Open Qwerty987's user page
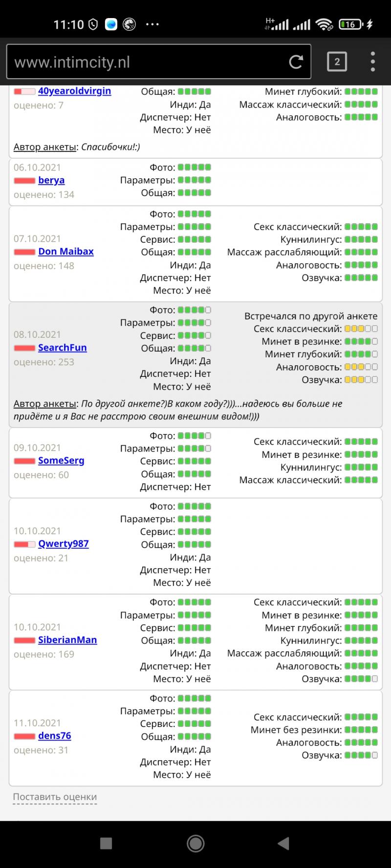391x868 pixels. tap(64, 544)
